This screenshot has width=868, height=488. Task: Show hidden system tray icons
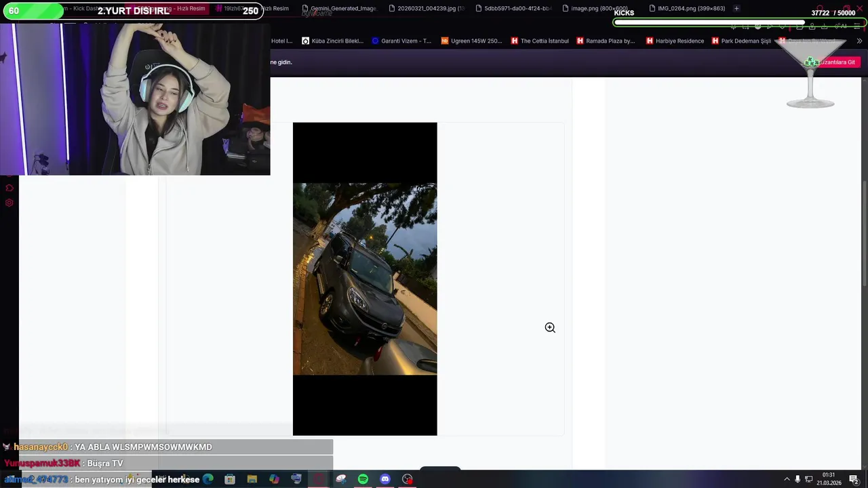[787, 479]
